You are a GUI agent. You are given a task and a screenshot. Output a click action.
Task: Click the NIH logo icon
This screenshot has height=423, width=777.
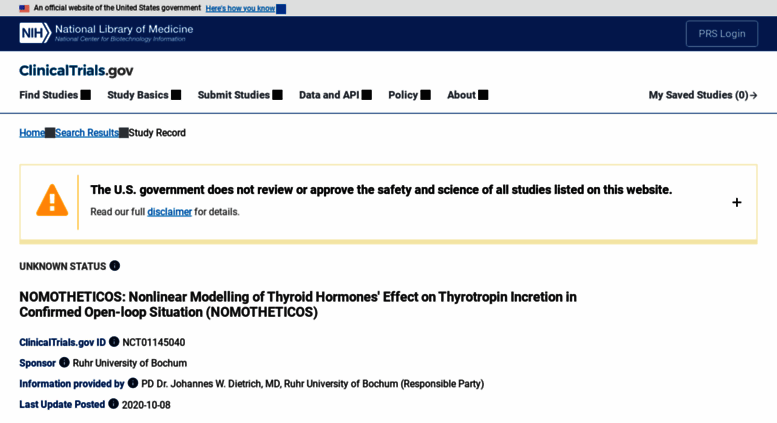click(x=35, y=33)
